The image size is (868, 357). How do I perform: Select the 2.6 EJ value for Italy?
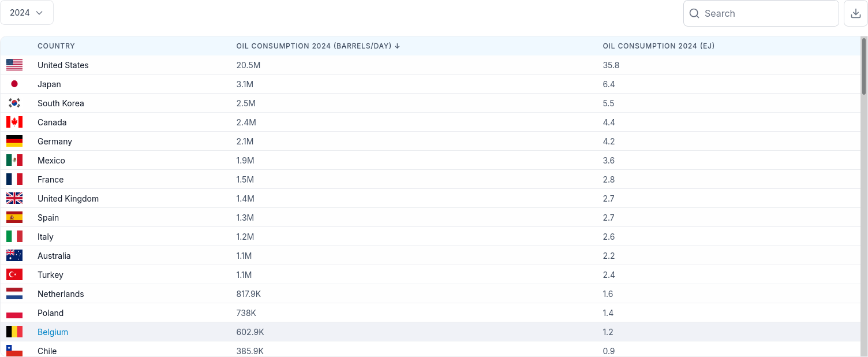pyautogui.click(x=609, y=237)
